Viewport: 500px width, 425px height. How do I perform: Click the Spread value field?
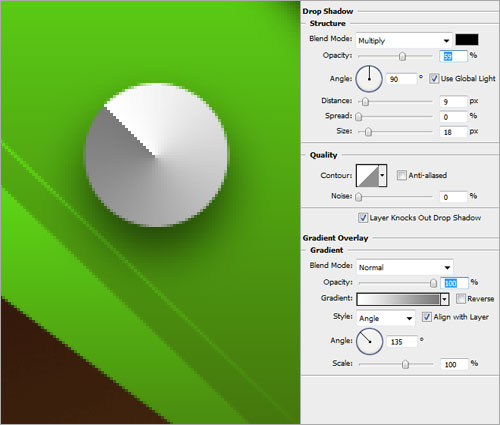(453, 117)
